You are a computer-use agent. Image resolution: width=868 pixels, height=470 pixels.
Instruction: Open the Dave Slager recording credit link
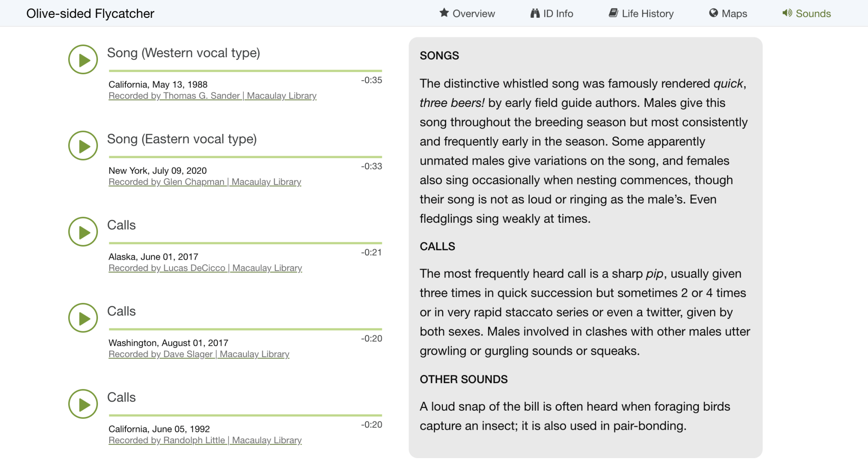coord(199,354)
